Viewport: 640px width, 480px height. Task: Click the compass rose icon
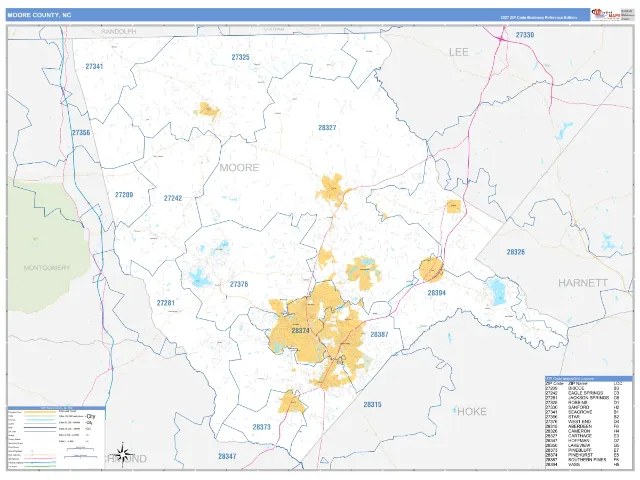122,454
